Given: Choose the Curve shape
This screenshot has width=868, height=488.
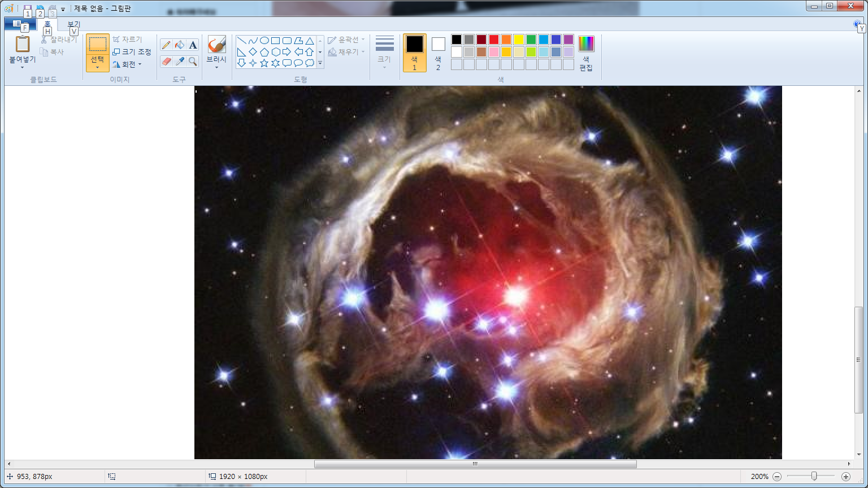Looking at the screenshot, I should [x=253, y=41].
